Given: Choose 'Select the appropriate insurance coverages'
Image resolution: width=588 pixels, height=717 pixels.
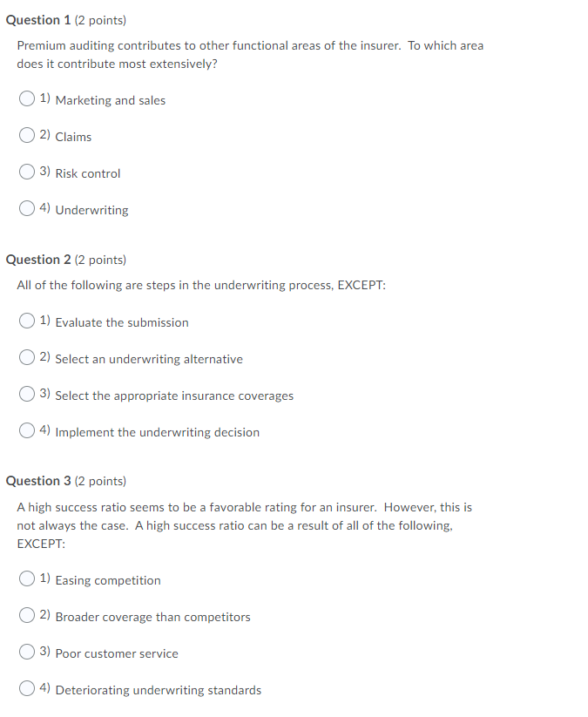Looking at the screenshot, I should [27, 394].
